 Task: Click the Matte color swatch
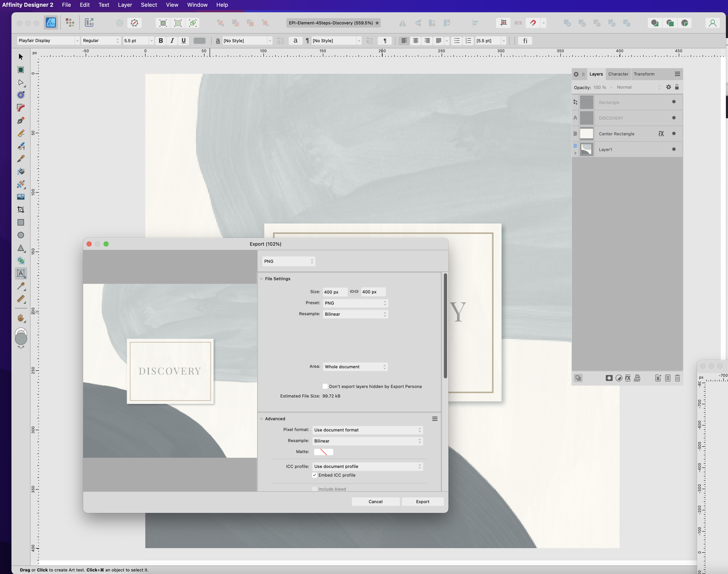tap(323, 452)
